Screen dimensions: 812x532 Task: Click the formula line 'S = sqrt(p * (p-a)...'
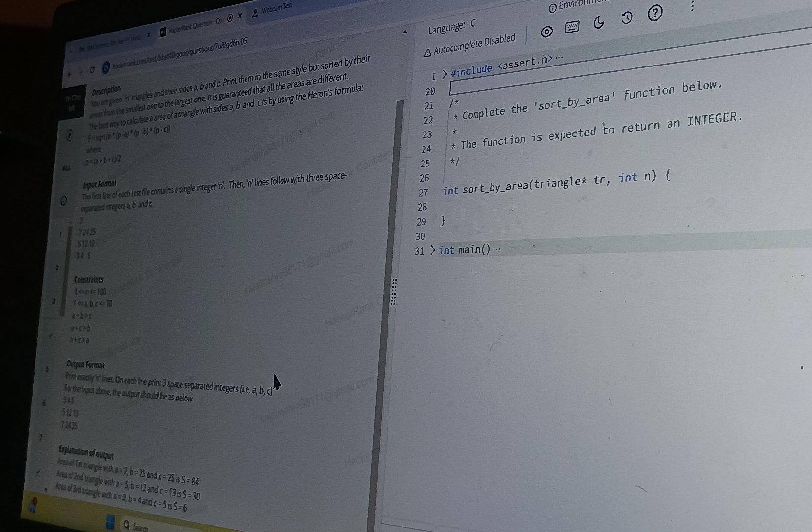pyautogui.click(x=129, y=133)
